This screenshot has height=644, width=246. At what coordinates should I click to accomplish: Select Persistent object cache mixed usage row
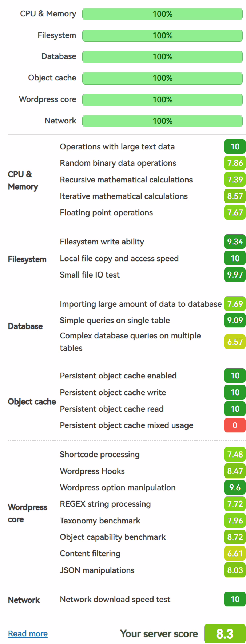(153, 425)
